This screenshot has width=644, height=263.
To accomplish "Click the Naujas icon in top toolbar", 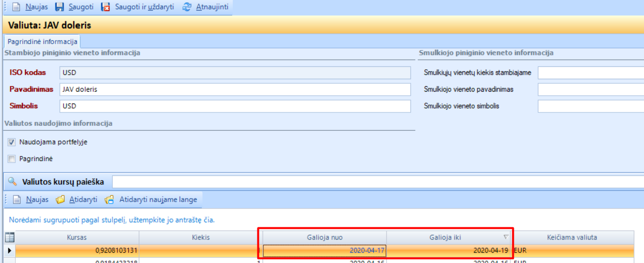I will pyautogui.click(x=16, y=7).
